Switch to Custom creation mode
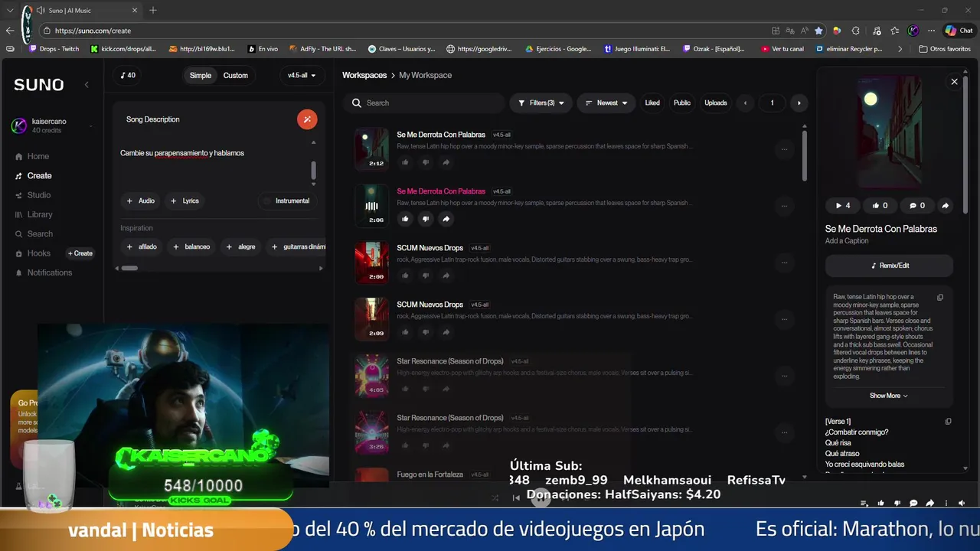 235,75
